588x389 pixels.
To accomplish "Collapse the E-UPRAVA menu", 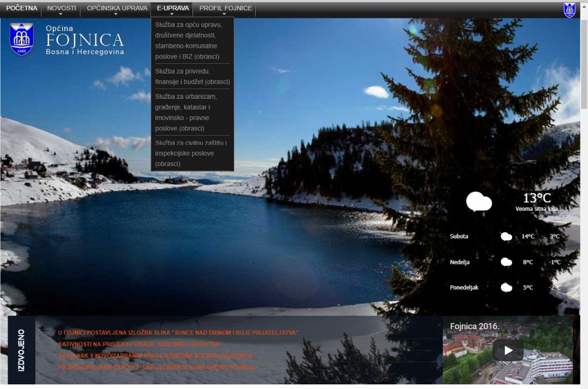I will [172, 9].
